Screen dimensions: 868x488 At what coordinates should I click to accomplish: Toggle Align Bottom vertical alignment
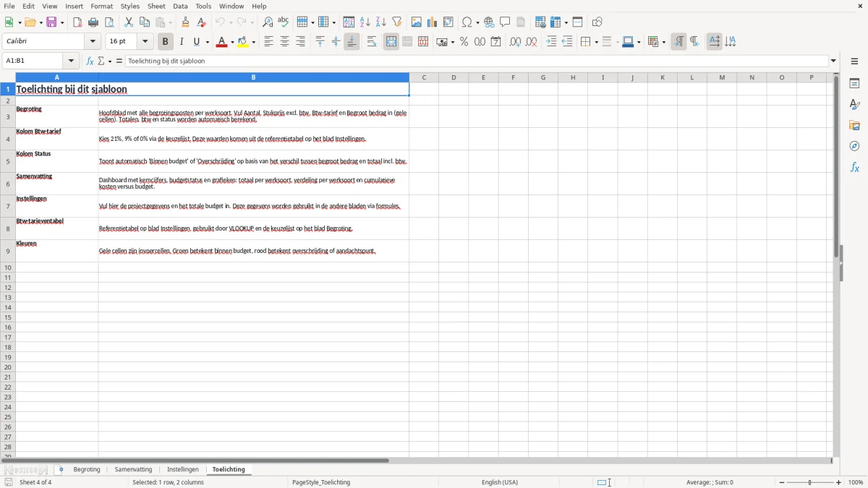tap(352, 42)
